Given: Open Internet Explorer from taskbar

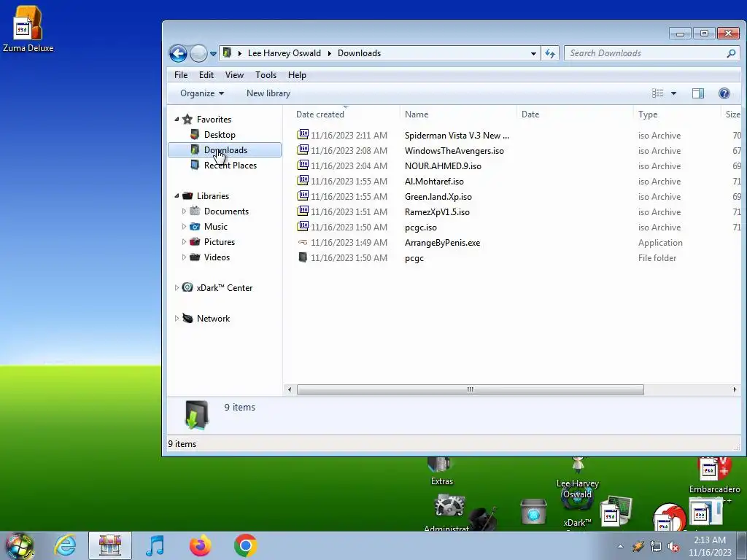Looking at the screenshot, I should (65, 545).
